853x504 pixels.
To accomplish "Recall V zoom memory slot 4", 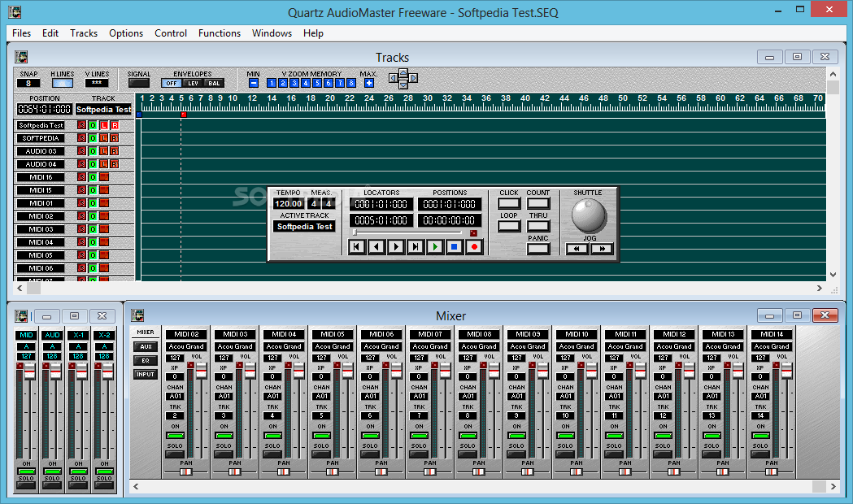I will click(x=306, y=83).
